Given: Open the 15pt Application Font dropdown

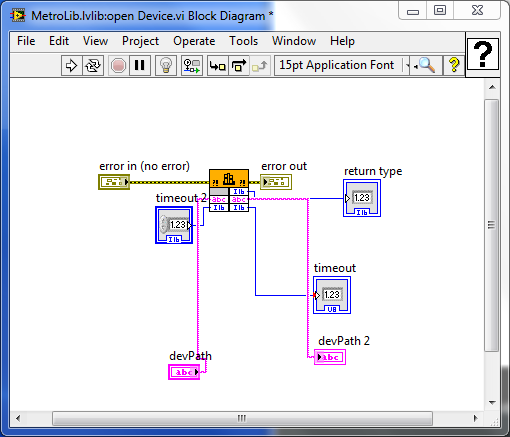Looking at the screenshot, I should pyautogui.click(x=341, y=65).
